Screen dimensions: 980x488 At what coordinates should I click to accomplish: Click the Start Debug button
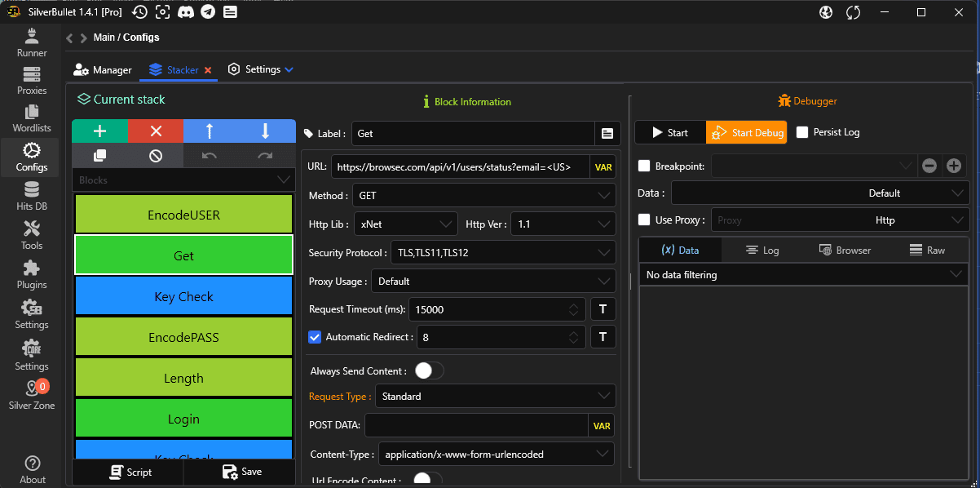(746, 133)
